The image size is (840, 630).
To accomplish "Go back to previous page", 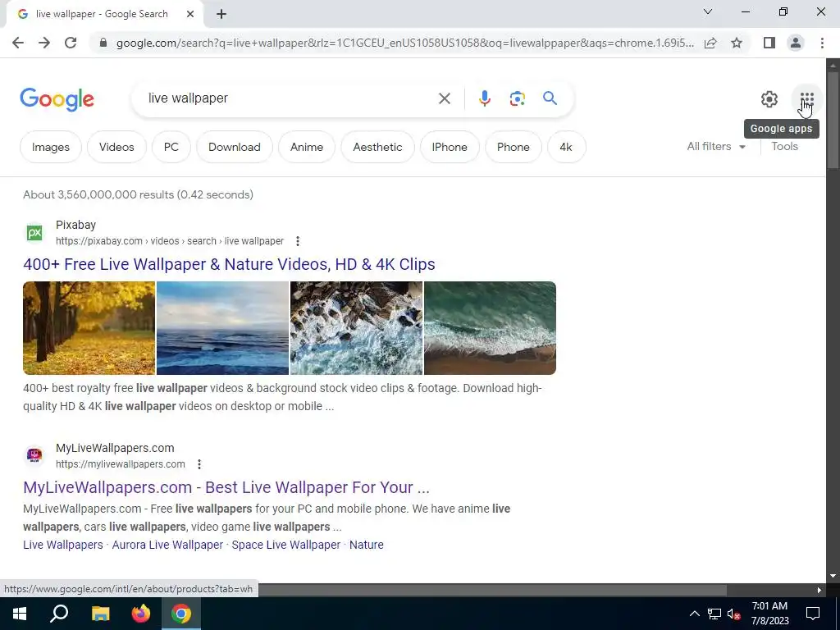I will [18, 43].
